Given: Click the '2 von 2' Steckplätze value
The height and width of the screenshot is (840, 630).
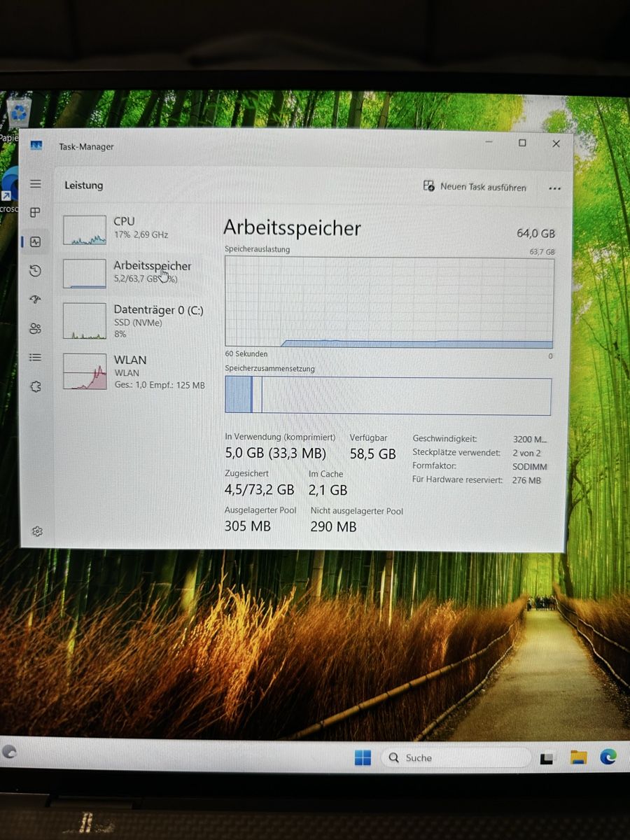Looking at the screenshot, I should coord(527,453).
